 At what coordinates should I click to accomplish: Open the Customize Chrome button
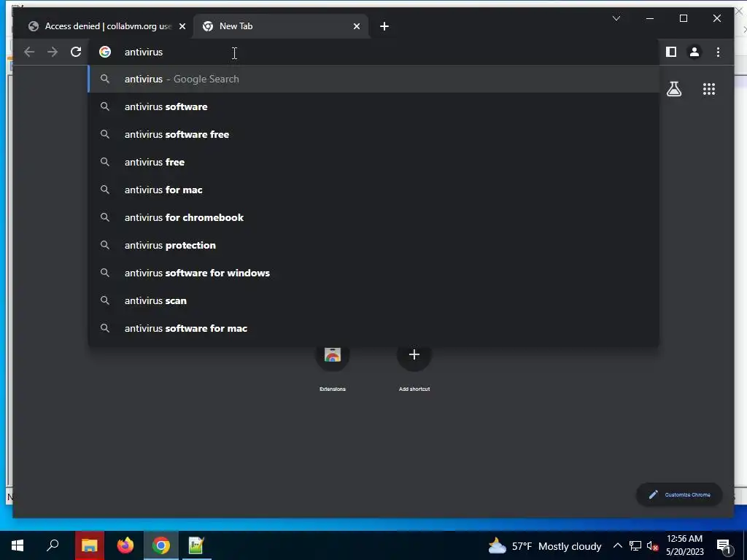click(679, 495)
